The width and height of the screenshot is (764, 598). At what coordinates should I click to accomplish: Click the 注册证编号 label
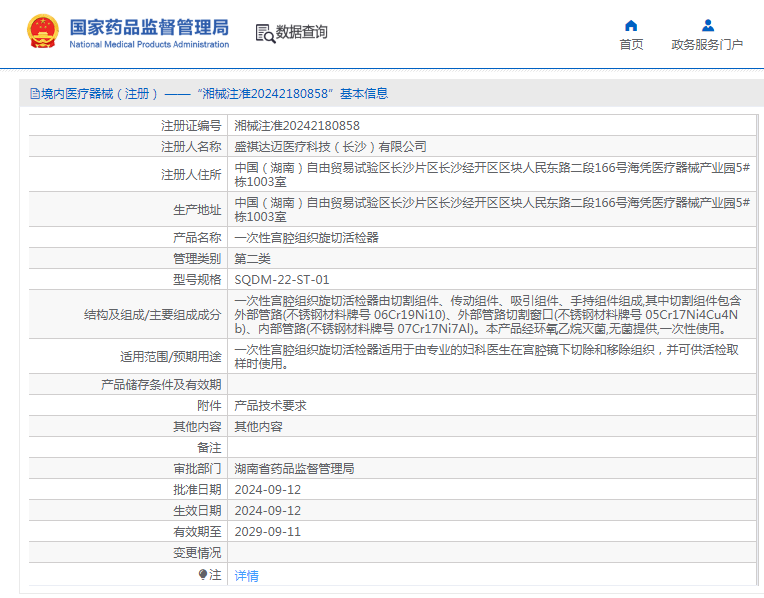pyautogui.click(x=191, y=126)
